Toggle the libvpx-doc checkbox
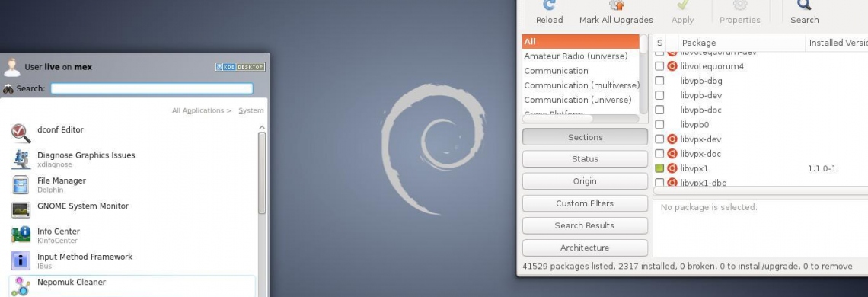The width and height of the screenshot is (868, 297). tap(659, 154)
